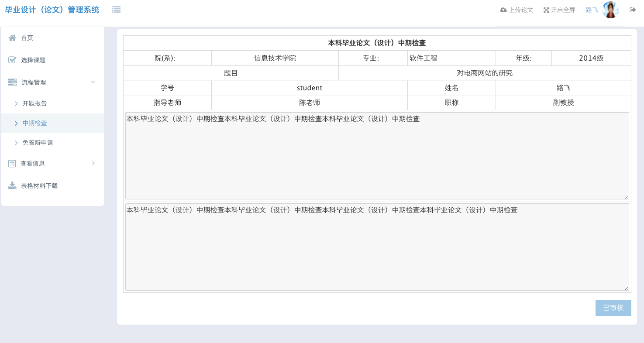
Task: Collapse the 流程管理 section chevron
Action: pyautogui.click(x=93, y=82)
